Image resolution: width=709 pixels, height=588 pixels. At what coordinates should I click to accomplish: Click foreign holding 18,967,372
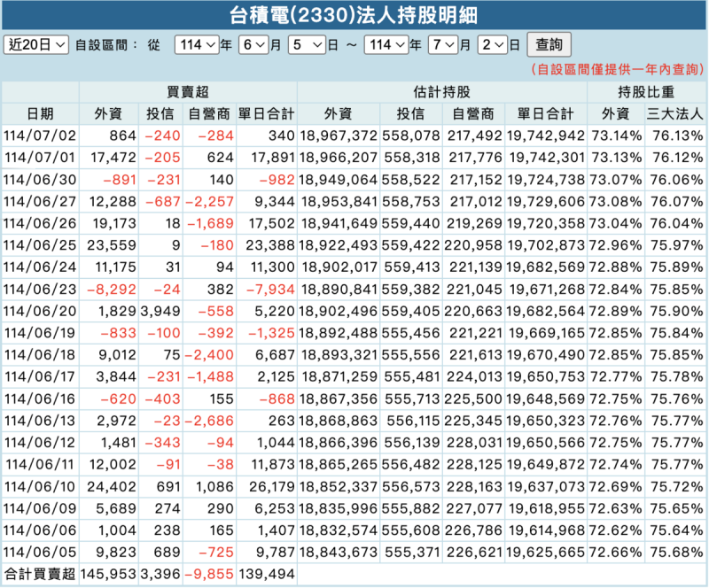[339, 135]
